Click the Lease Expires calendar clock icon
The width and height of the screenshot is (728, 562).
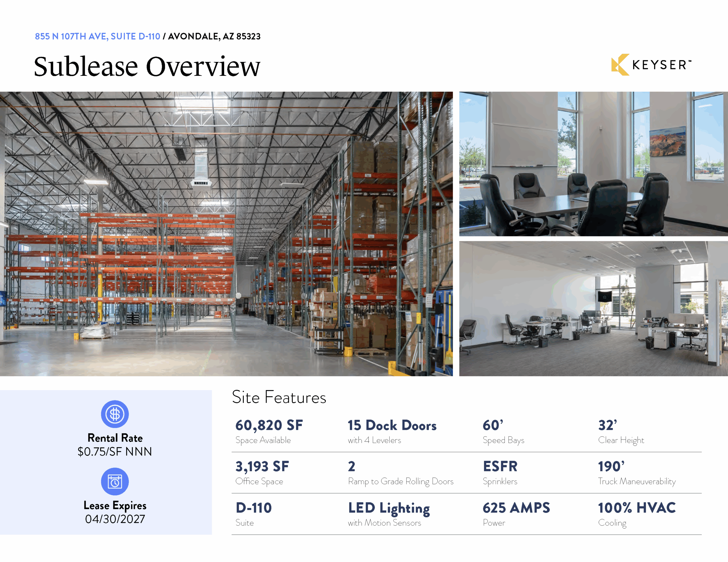[115, 481]
